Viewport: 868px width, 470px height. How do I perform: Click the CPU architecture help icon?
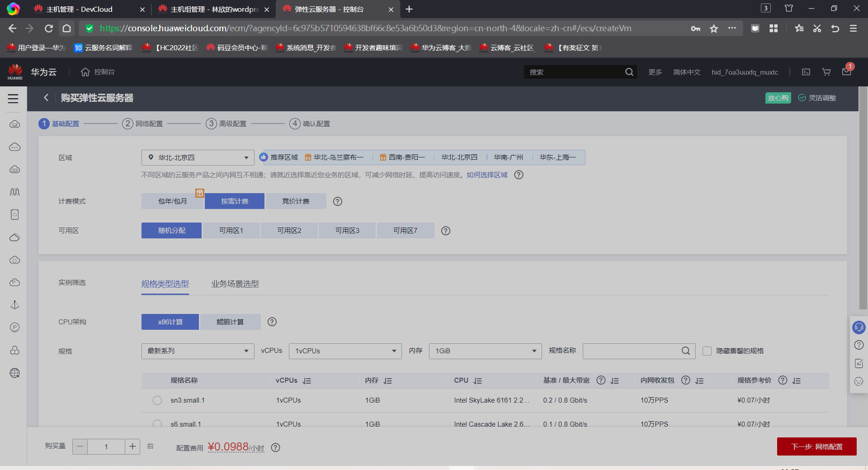(x=272, y=322)
